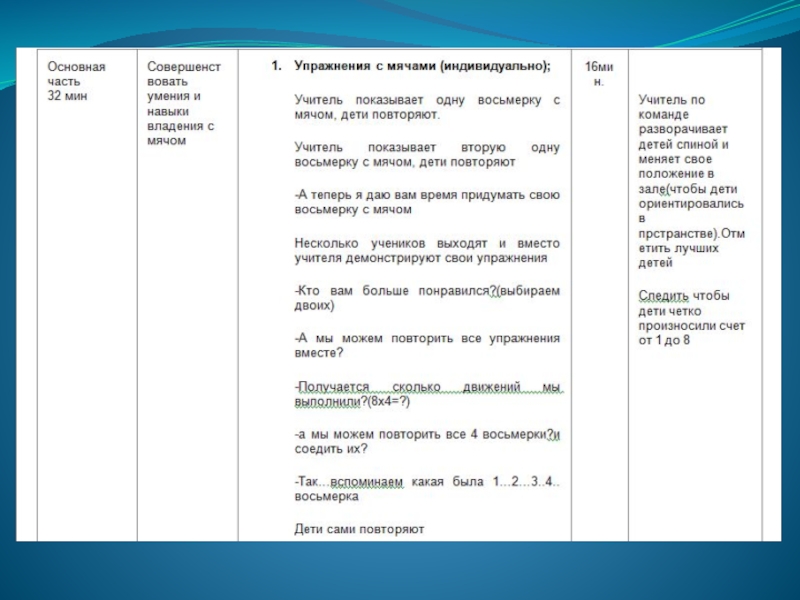800x600 pixels.
Task: Click the underlined word 'Следить'
Action: pyautogui.click(x=663, y=296)
